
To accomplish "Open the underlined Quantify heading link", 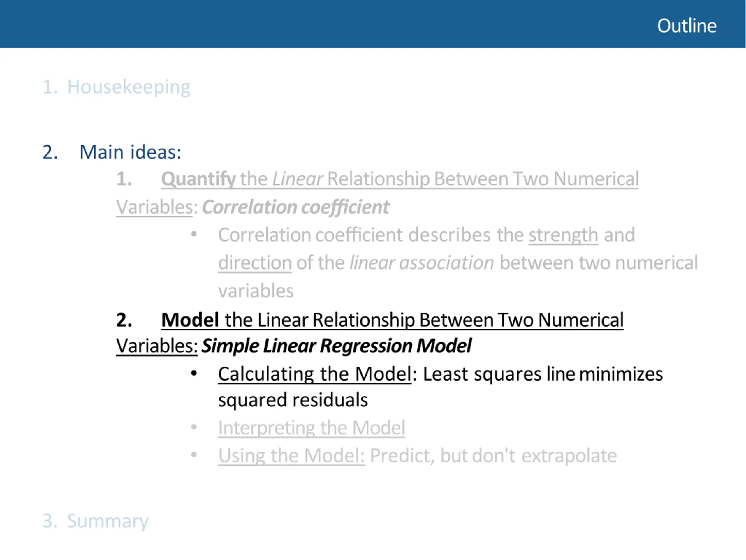I will (x=400, y=179).
